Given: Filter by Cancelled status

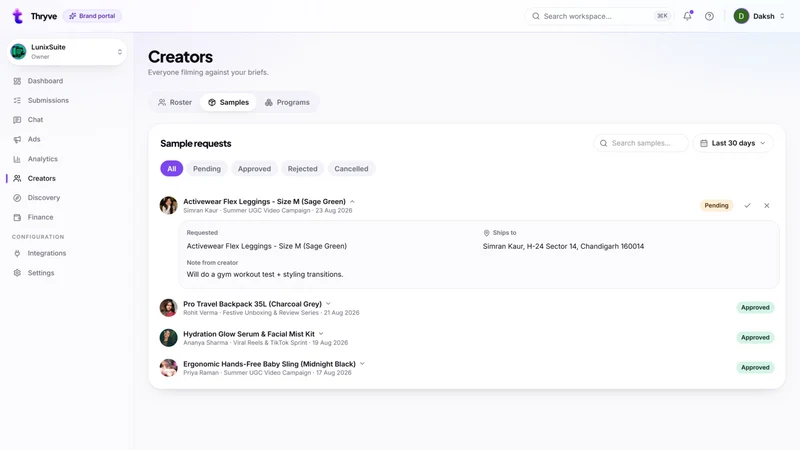Looking at the screenshot, I should (x=351, y=169).
